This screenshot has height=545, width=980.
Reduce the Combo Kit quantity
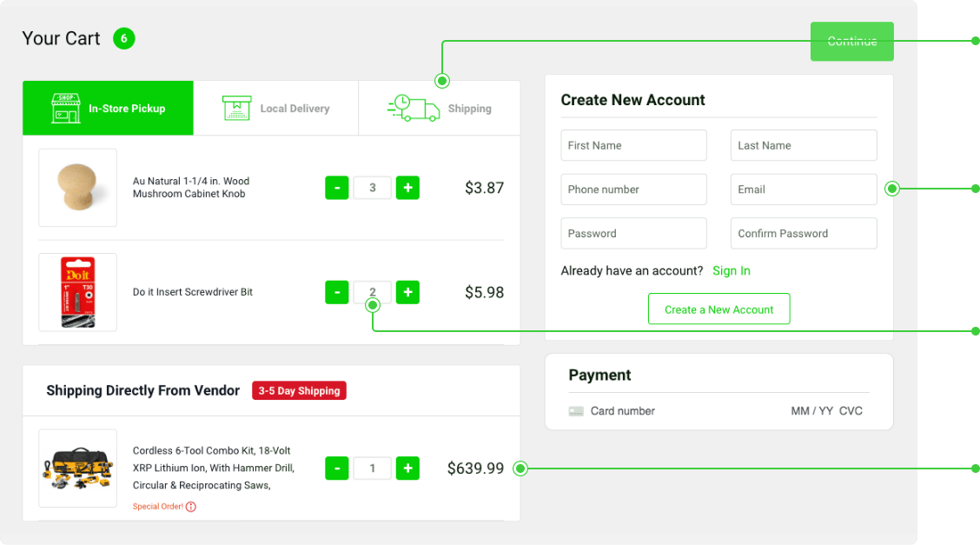pyautogui.click(x=337, y=469)
